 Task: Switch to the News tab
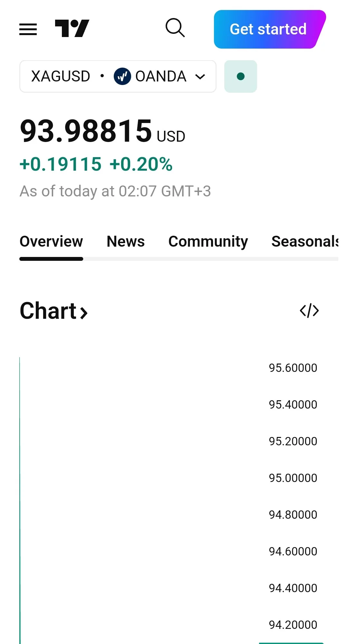click(x=126, y=241)
